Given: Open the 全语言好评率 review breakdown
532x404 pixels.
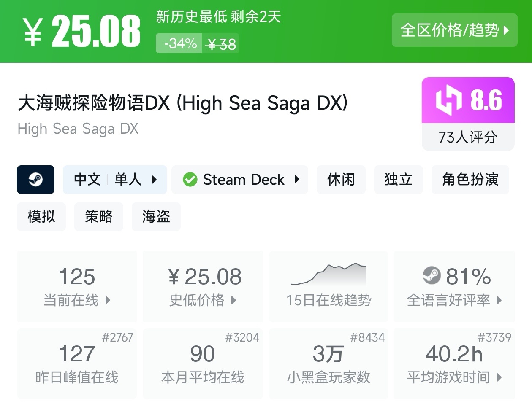Looking at the screenshot, I should click(x=499, y=300).
